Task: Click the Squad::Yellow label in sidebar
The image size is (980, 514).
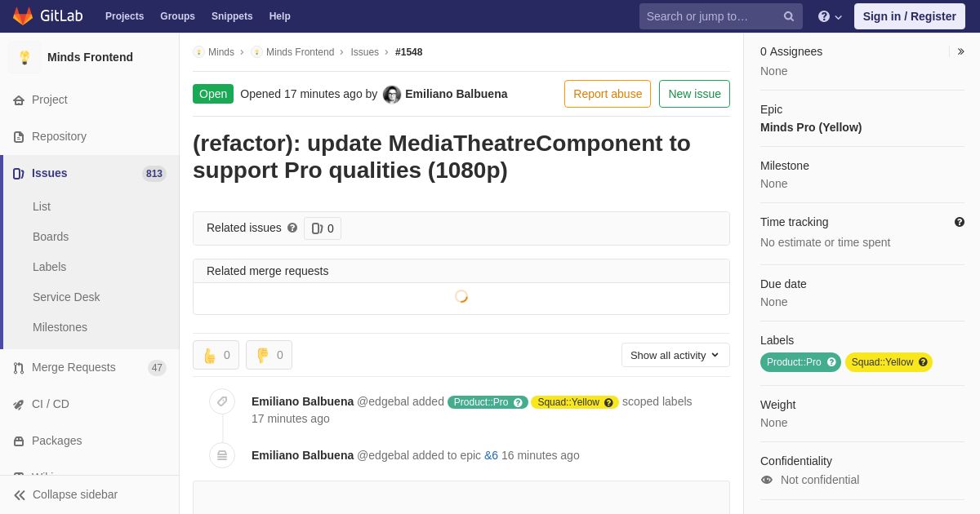Action: (x=882, y=362)
